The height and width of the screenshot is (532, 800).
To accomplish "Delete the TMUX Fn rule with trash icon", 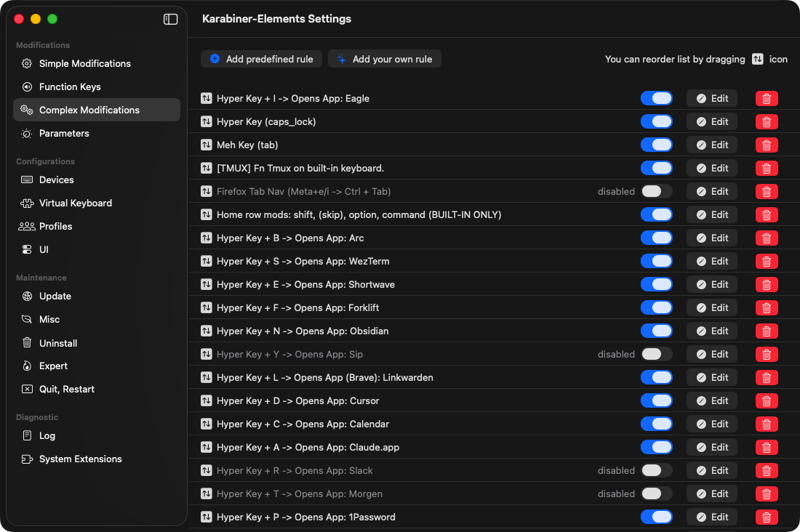I will click(767, 169).
